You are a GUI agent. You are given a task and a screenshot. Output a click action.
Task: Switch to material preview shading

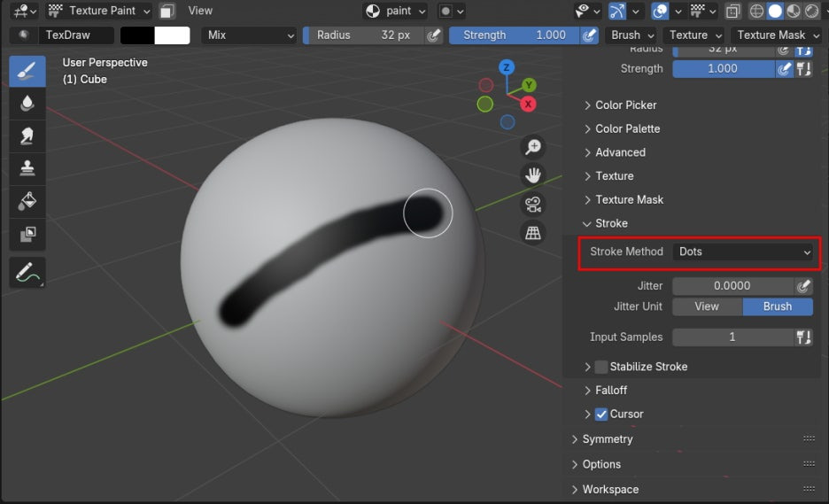pos(793,11)
